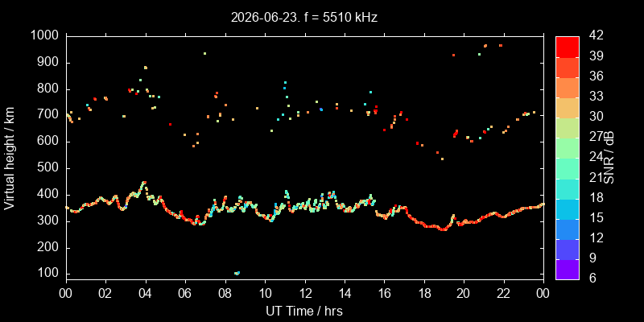Click the 42 label atop the colorbar

tap(595, 35)
